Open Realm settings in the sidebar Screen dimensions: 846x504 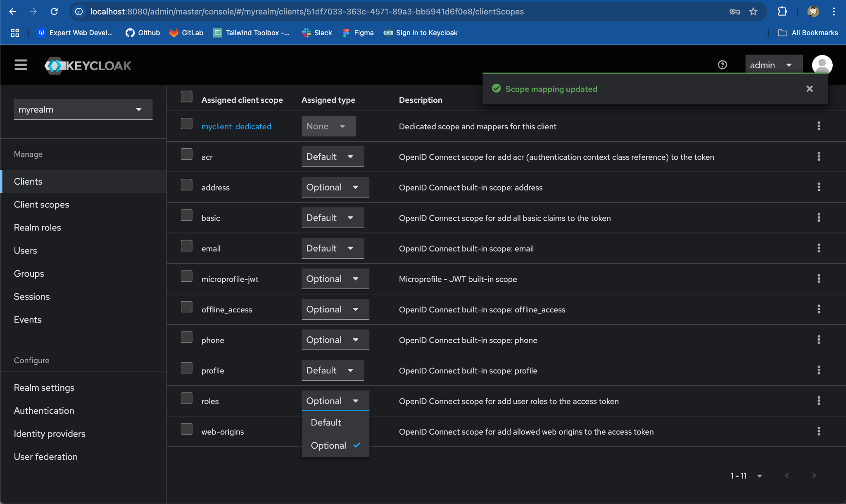tap(44, 388)
